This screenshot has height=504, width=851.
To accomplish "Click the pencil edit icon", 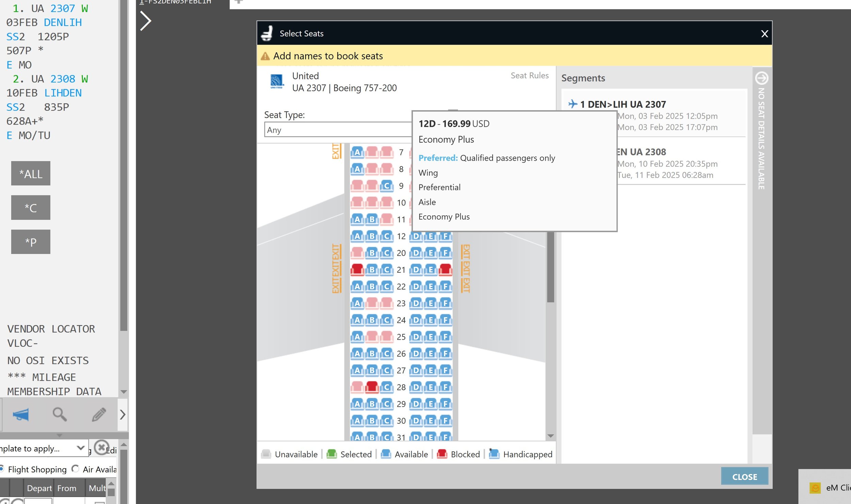I will pos(99,414).
